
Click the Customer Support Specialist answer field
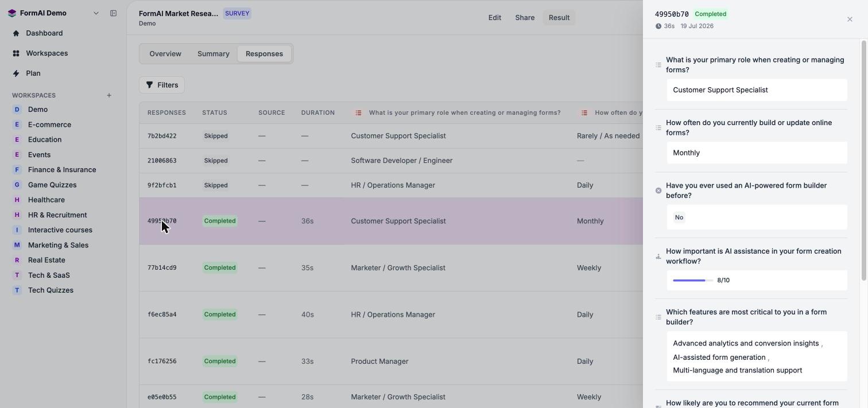click(x=757, y=90)
